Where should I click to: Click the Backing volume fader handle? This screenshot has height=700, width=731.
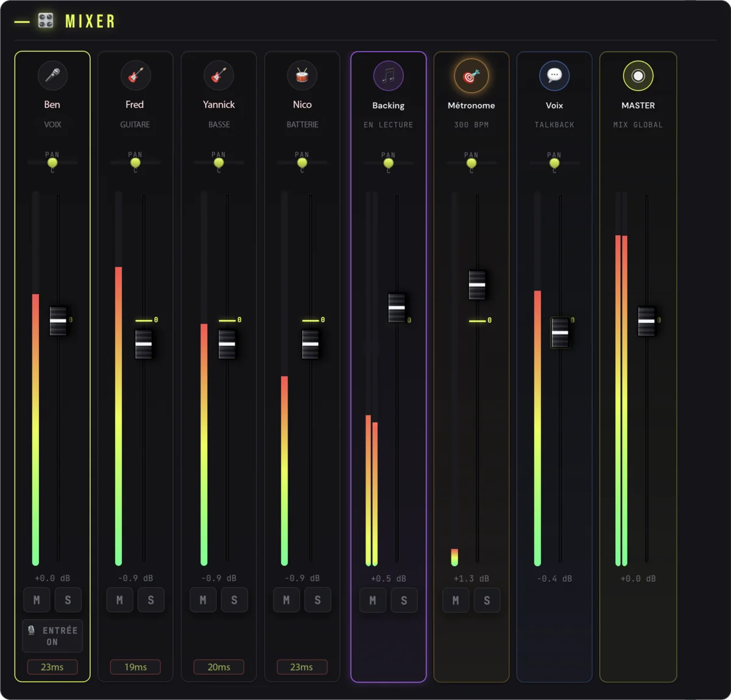tap(397, 308)
